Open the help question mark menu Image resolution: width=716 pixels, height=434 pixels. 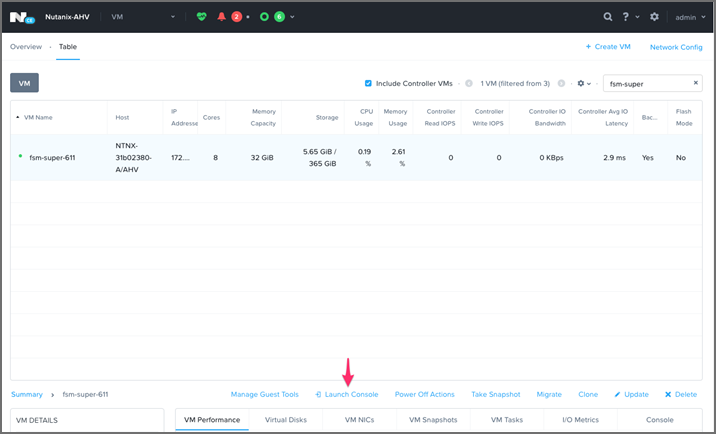[626, 17]
